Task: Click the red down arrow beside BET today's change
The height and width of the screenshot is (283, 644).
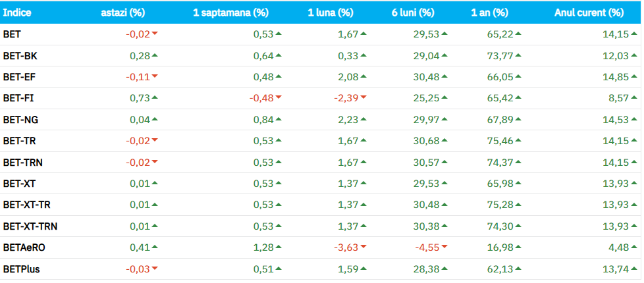Action: pos(155,34)
